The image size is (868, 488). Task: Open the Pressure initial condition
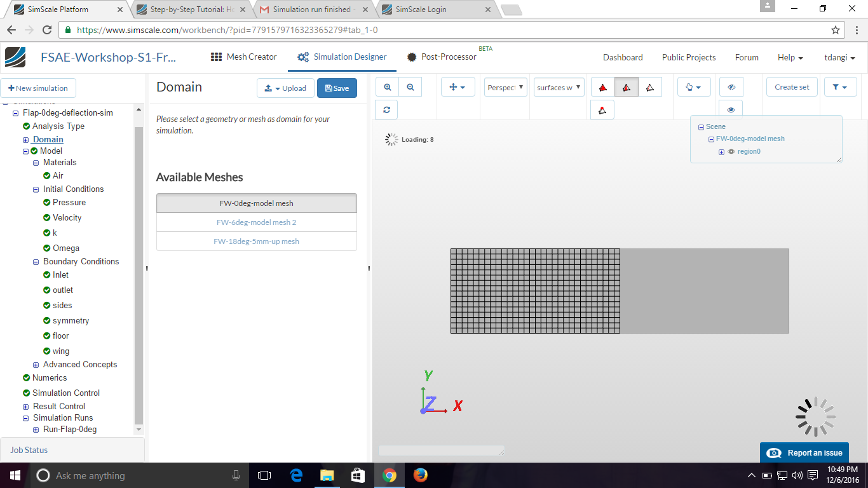[69, 203]
